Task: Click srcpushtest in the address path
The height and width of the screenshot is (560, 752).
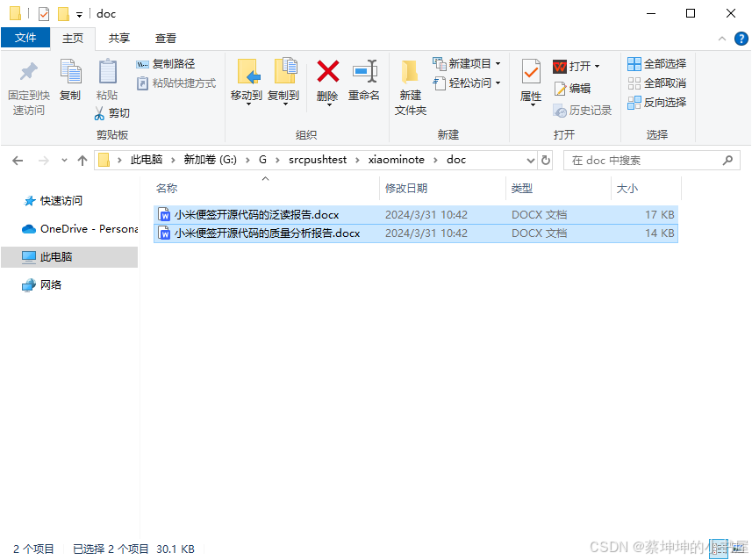Action: click(318, 160)
